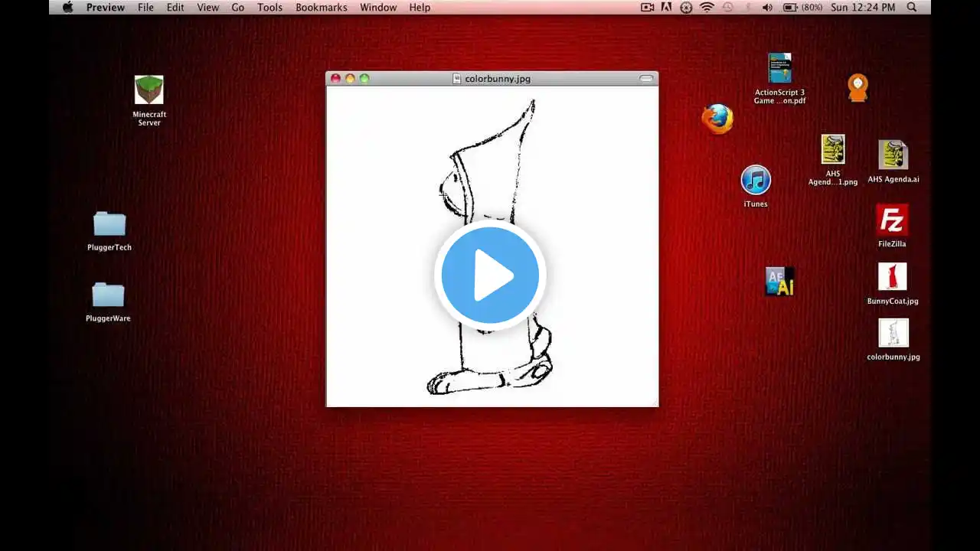The width and height of the screenshot is (980, 551).
Task: Open the Bookmarks menu
Action: 321,8
